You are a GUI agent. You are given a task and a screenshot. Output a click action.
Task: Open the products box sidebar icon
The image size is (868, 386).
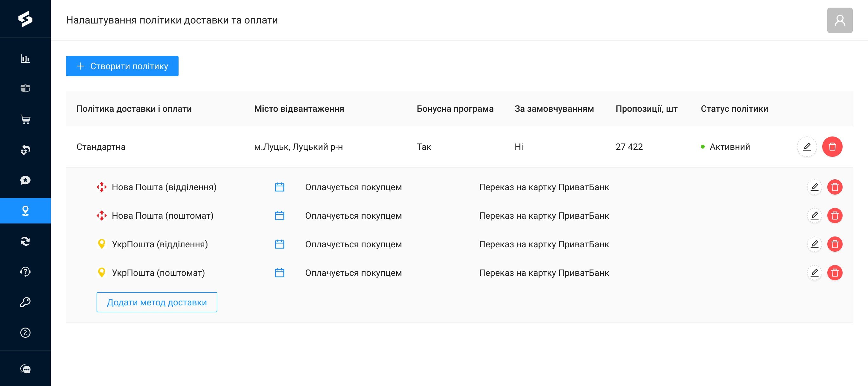click(x=25, y=89)
